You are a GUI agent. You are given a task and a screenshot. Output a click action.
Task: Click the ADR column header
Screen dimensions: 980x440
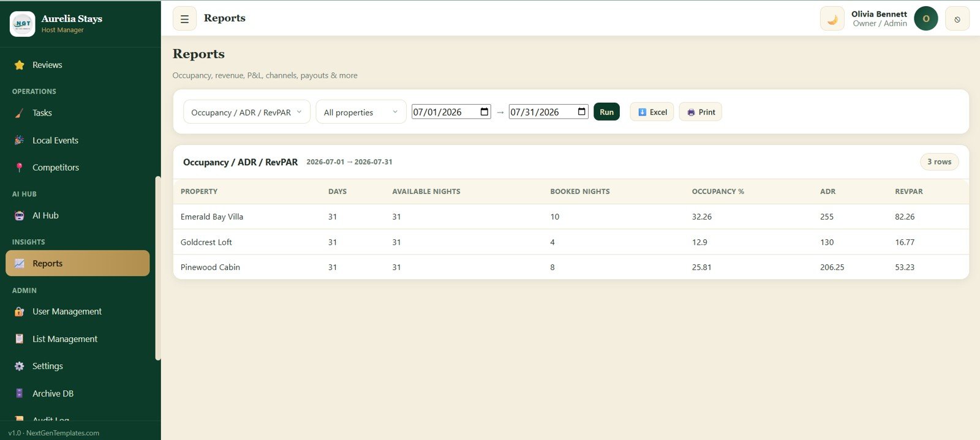coord(827,192)
